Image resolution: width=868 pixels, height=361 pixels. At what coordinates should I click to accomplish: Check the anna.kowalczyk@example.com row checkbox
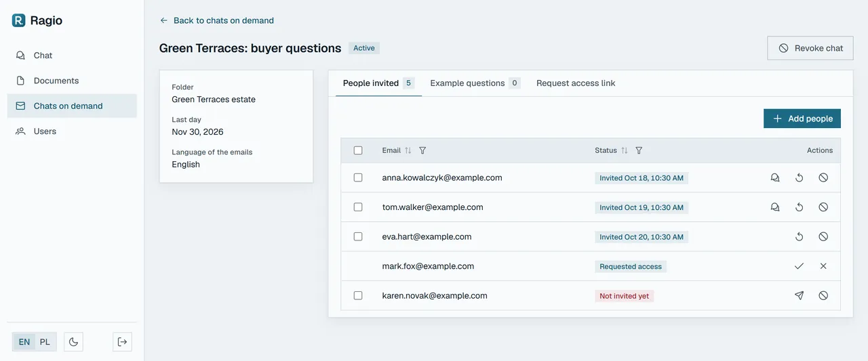358,177
